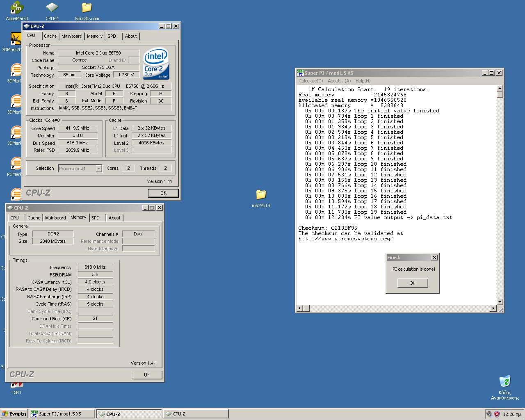Viewport: 525px width, 420px height.
Task: Open SPD tab in upper CPU-Z window
Action: pos(112,36)
